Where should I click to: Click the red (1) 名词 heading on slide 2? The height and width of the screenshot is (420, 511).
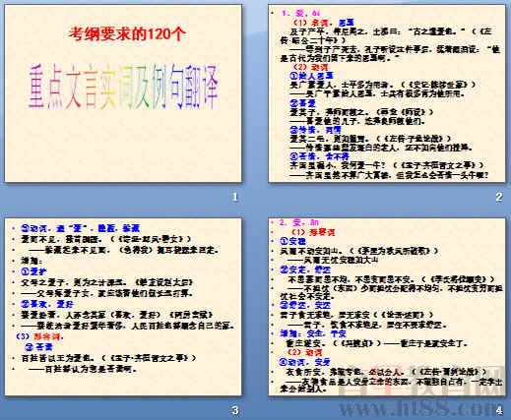click(x=310, y=23)
